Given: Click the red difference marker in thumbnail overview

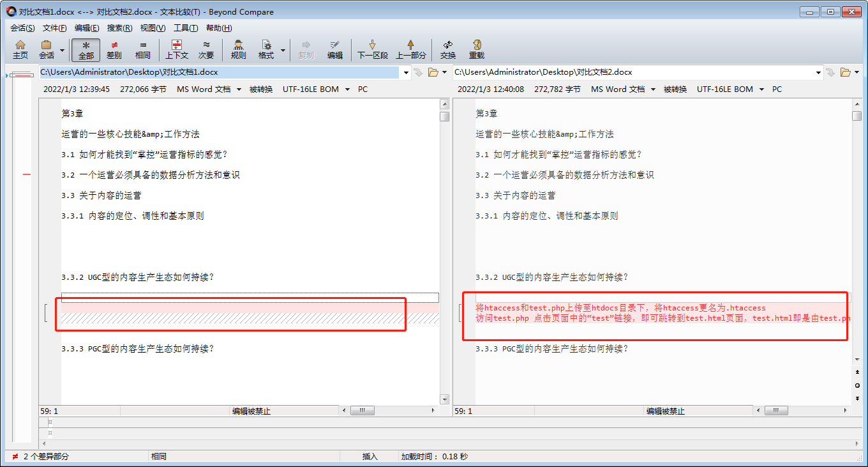Looking at the screenshot, I should coord(27,174).
